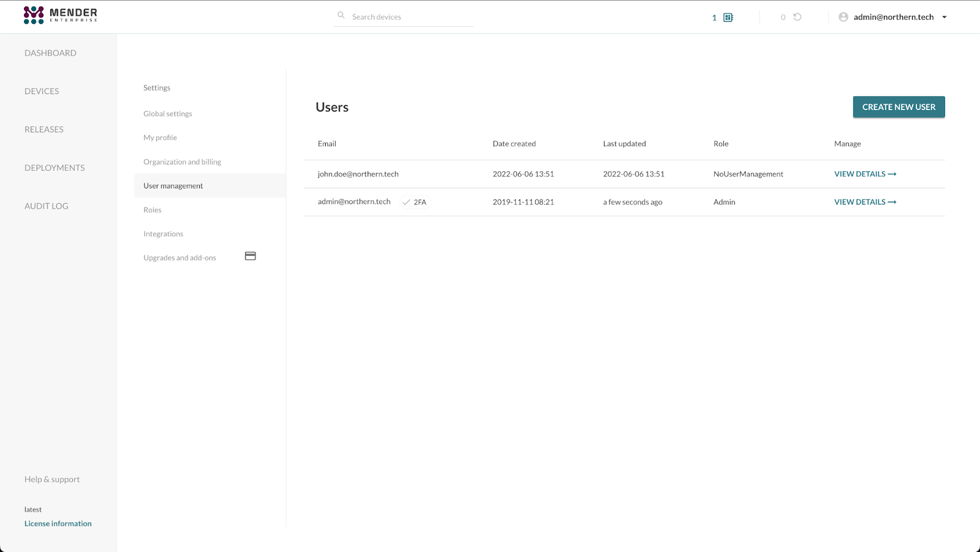Click the account avatar icon
This screenshot has height=552, width=980.
(x=843, y=17)
